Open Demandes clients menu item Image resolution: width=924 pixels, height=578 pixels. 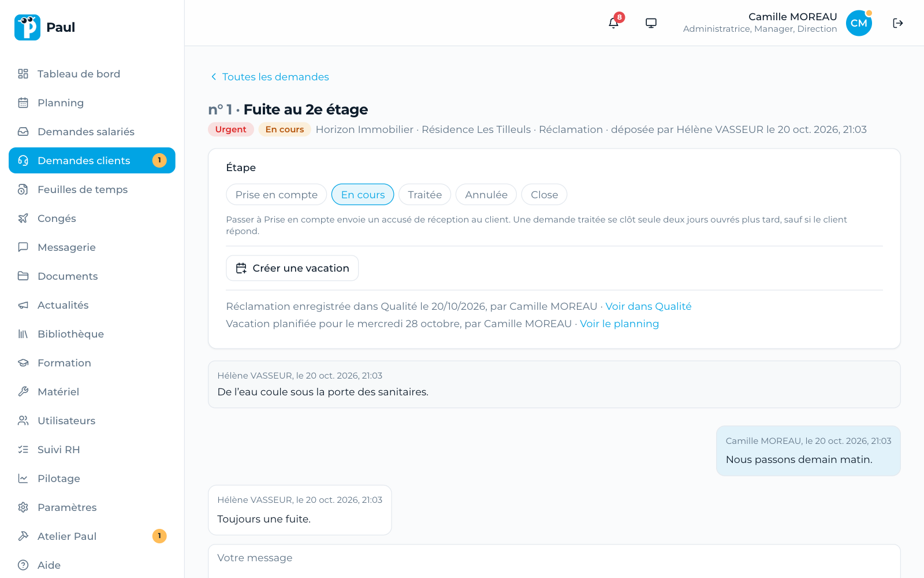coord(92,161)
